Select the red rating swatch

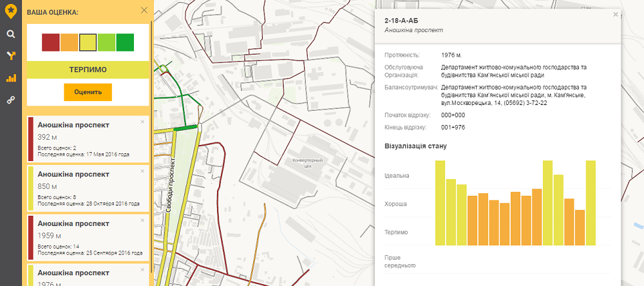[x=51, y=43]
